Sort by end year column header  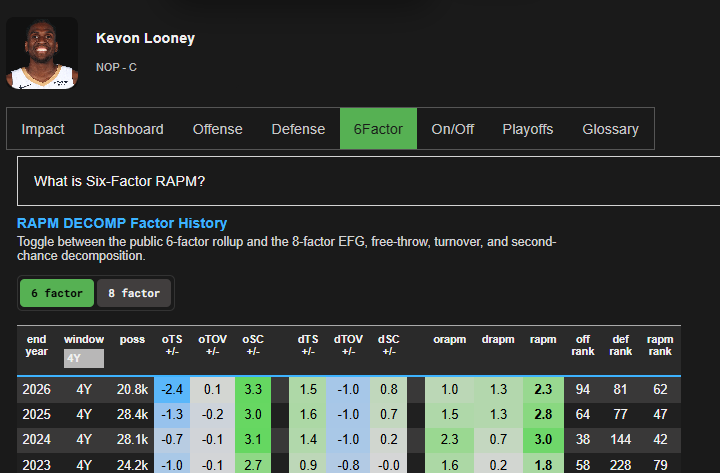coord(36,345)
